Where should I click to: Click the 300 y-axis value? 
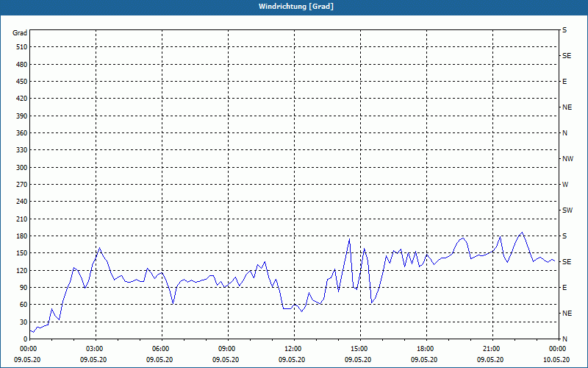click(x=22, y=168)
